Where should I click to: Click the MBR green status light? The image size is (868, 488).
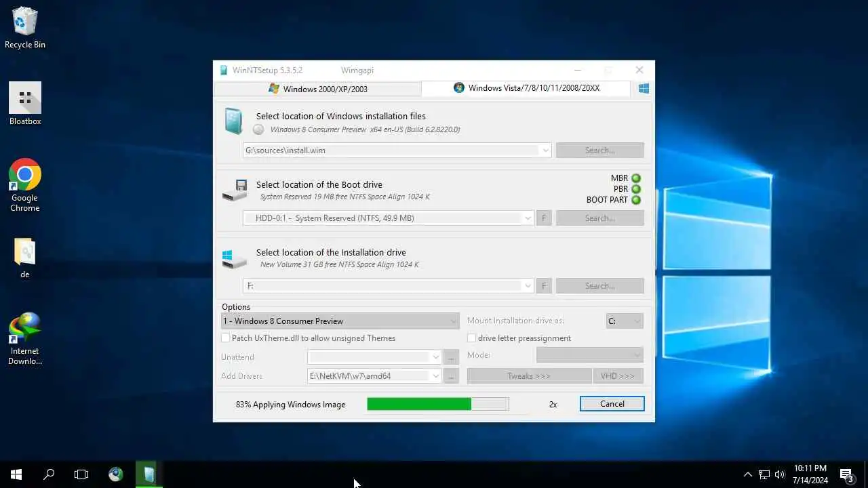636,178
